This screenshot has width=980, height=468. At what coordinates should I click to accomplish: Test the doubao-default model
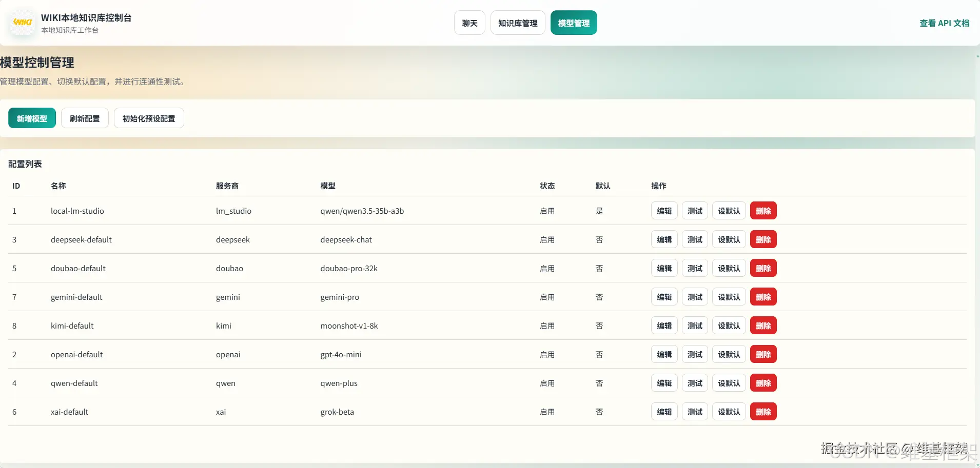tap(695, 268)
